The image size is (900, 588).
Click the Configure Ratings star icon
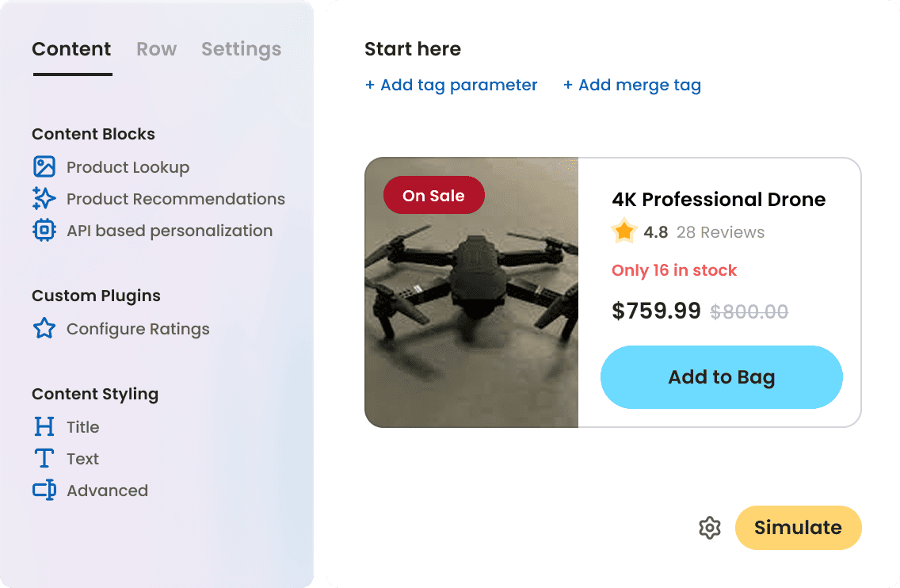click(44, 329)
